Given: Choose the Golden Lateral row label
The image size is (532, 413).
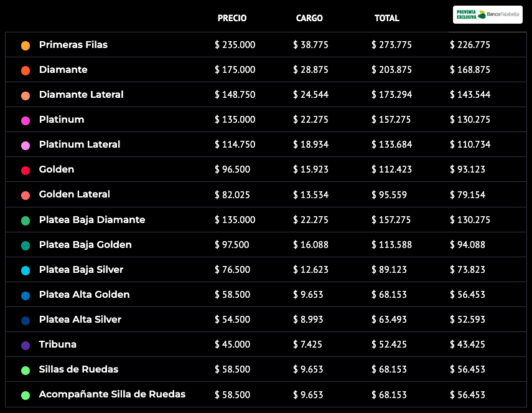Looking at the screenshot, I should tap(75, 194).
